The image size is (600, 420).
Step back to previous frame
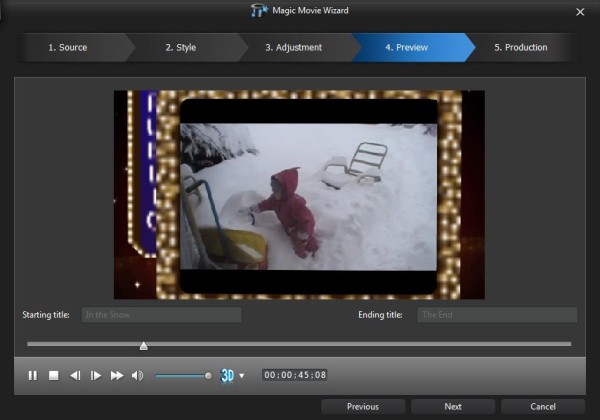pyautogui.click(x=75, y=375)
